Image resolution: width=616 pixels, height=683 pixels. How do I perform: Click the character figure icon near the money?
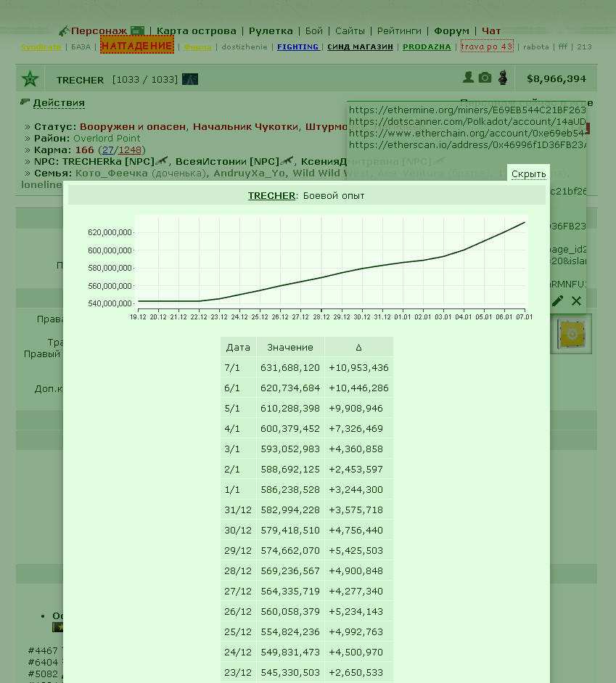click(x=503, y=78)
